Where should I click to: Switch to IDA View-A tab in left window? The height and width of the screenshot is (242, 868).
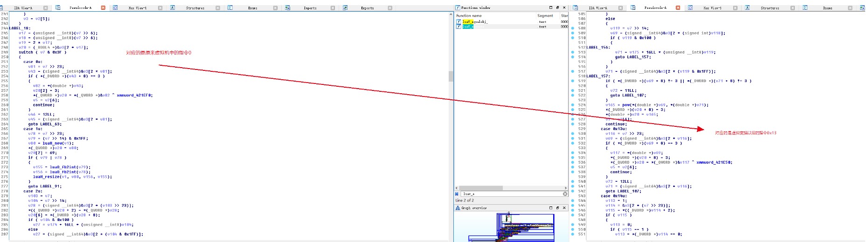(23, 8)
